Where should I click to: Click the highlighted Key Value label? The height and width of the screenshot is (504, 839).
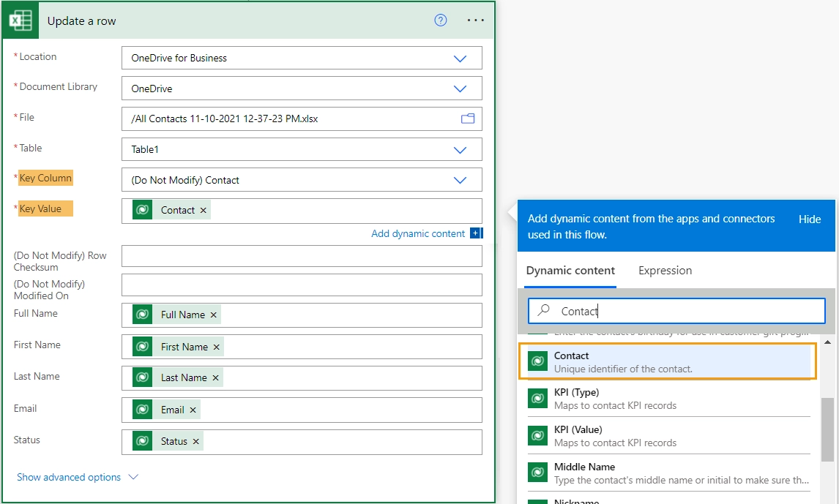(45, 208)
